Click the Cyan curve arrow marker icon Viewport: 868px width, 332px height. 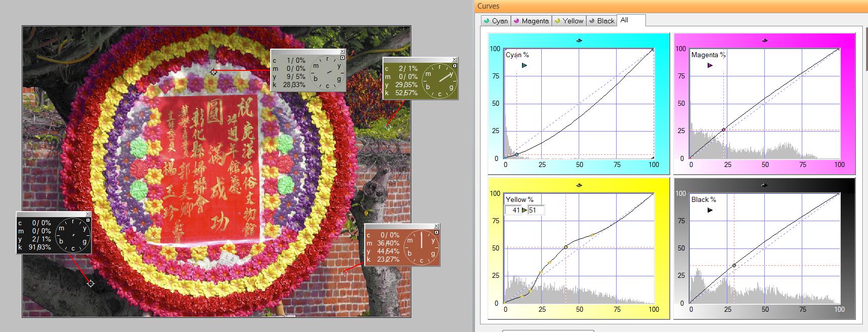coord(524,65)
